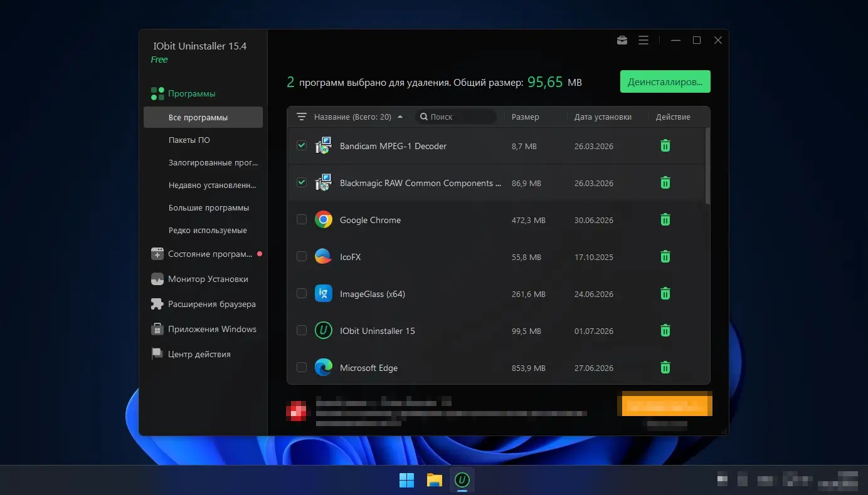Image resolution: width=868 pixels, height=495 pixels.
Task: Click the Действие column header
Action: pos(673,117)
